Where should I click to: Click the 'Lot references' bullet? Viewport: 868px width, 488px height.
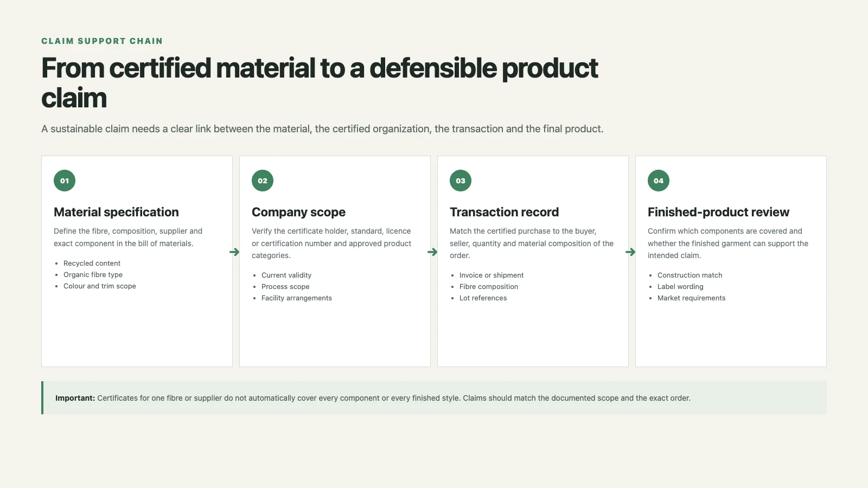point(483,298)
